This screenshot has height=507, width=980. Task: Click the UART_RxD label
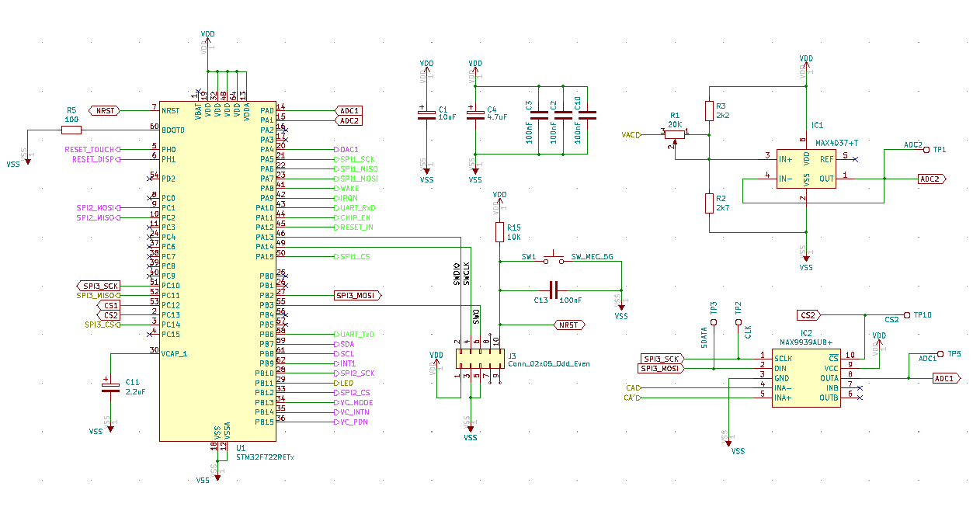[x=356, y=207]
